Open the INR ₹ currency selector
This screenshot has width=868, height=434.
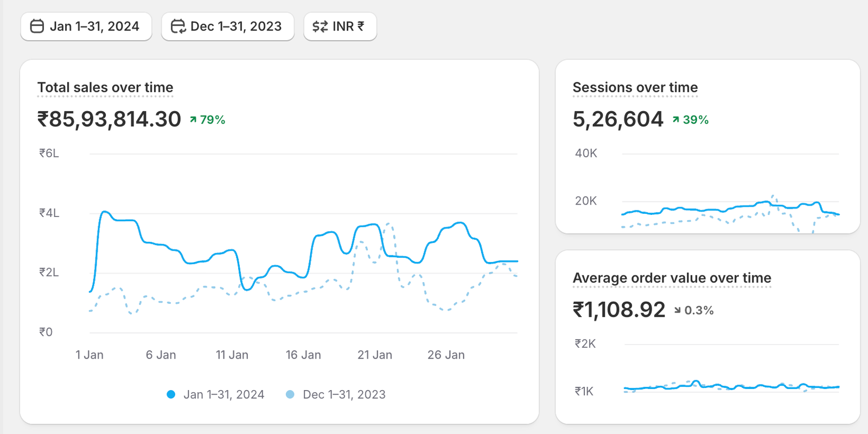[x=340, y=26]
